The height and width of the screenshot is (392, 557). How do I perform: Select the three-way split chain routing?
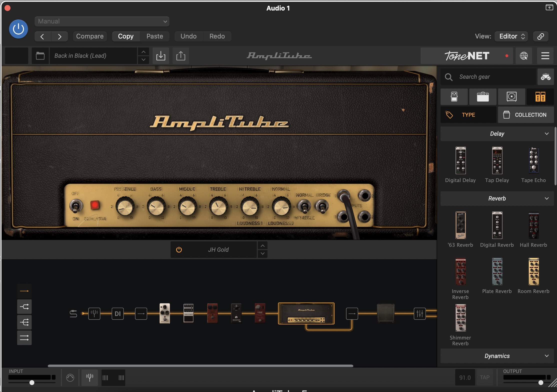tap(24, 322)
